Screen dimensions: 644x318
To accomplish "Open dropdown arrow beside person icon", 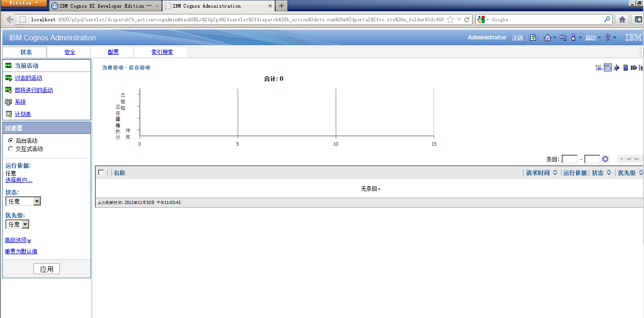I will [580, 38].
